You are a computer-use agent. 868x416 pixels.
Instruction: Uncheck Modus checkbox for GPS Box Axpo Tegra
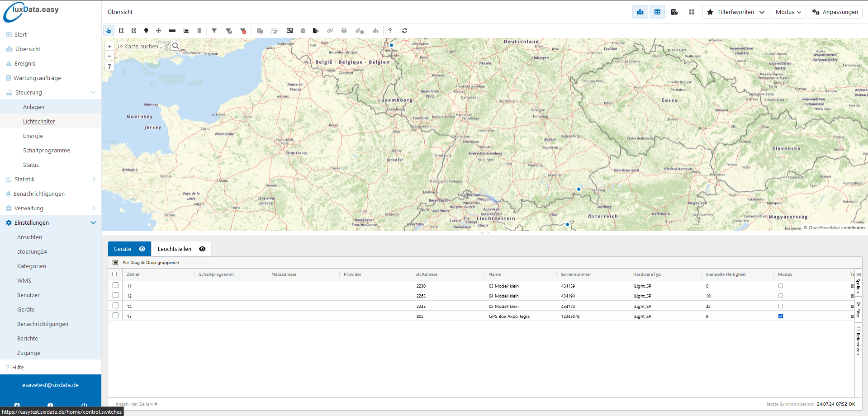(x=781, y=316)
